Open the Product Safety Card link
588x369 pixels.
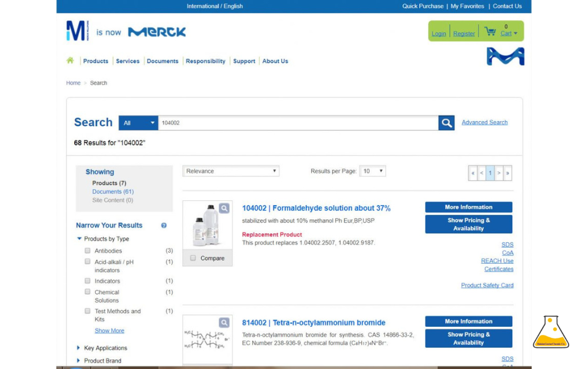pyautogui.click(x=487, y=286)
